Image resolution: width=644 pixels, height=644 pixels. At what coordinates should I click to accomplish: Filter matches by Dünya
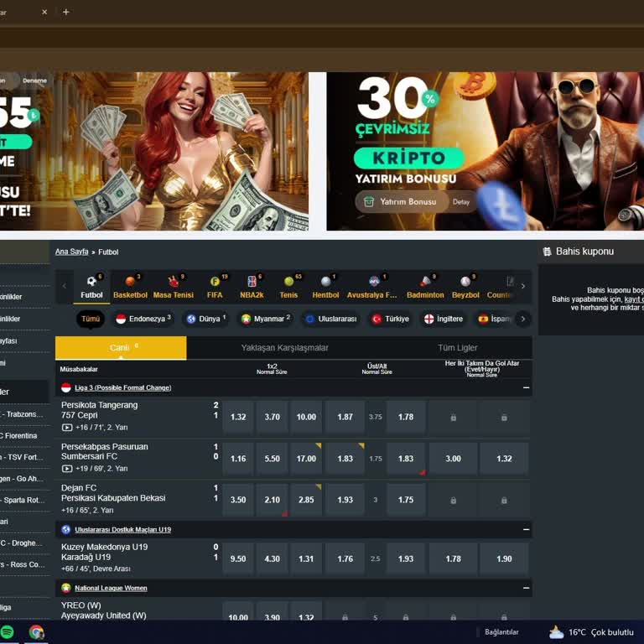[206, 319]
